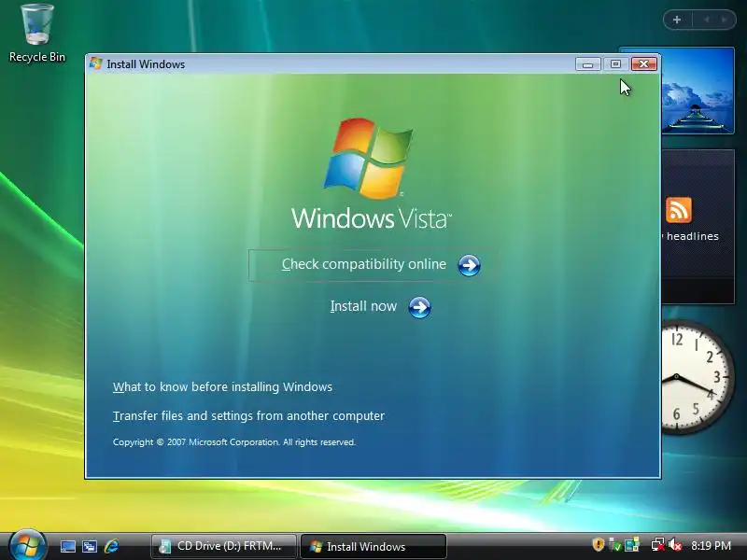Maximize the Install Windows window
The height and width of the screenshot is (560, 747).
point(615,63)
